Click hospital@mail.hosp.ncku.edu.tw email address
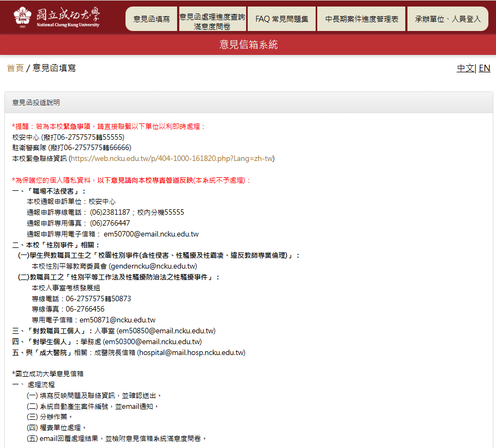Screen dimensions: 496x448 coord(191,352)
